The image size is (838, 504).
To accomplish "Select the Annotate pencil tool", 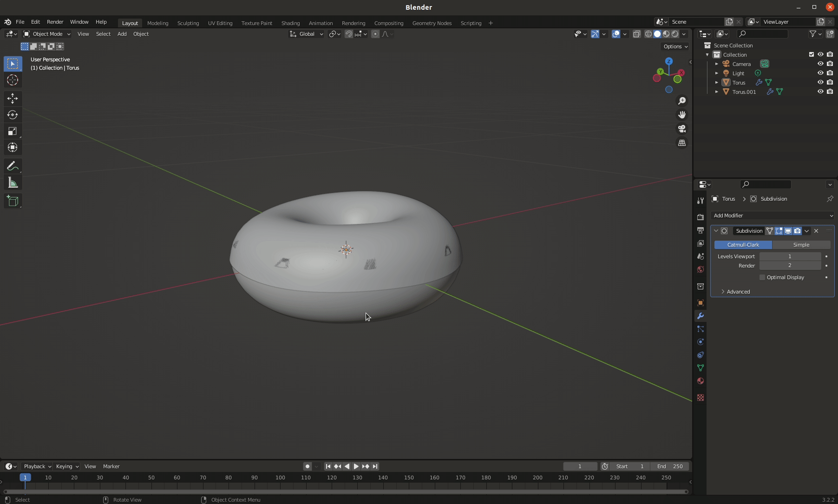I will coord(13,166).
